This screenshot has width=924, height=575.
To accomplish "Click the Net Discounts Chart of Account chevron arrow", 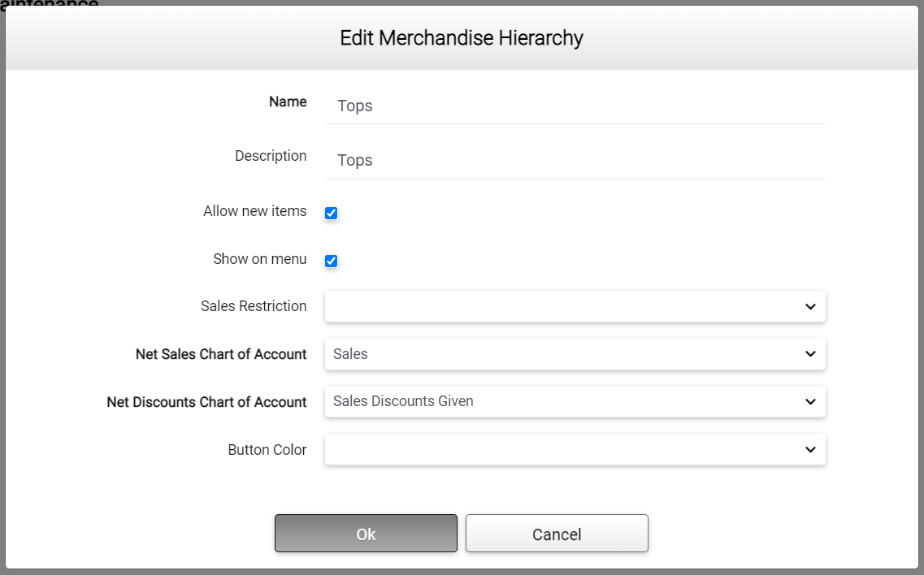I will click(809, 402).
